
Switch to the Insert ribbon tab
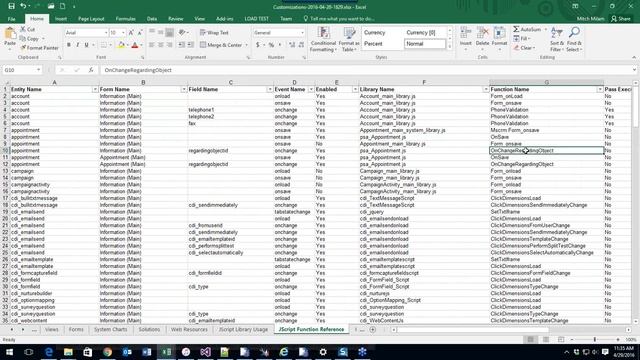click(x=61, y=19)
